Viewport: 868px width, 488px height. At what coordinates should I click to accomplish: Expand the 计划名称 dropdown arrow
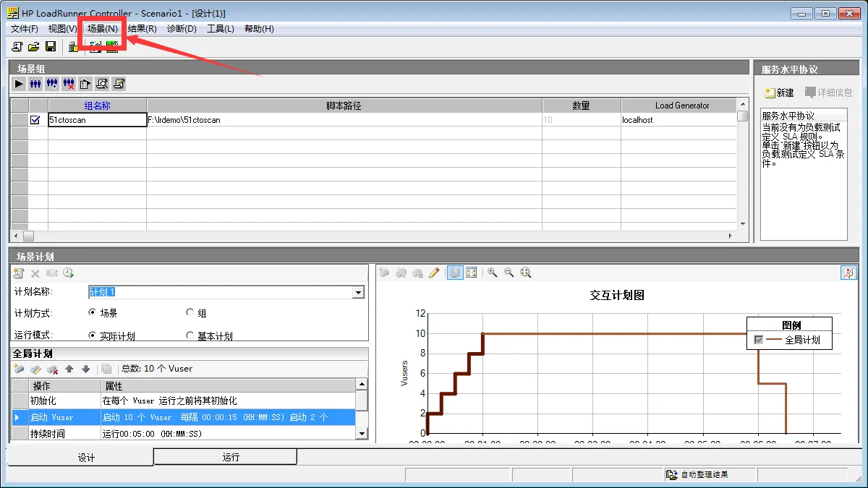[x=357, y=292]
